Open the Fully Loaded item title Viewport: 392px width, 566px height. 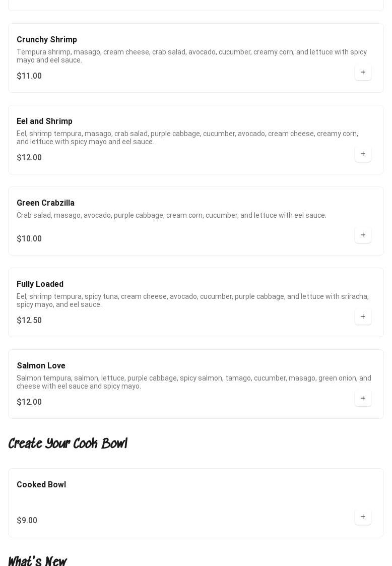(40, 284)
